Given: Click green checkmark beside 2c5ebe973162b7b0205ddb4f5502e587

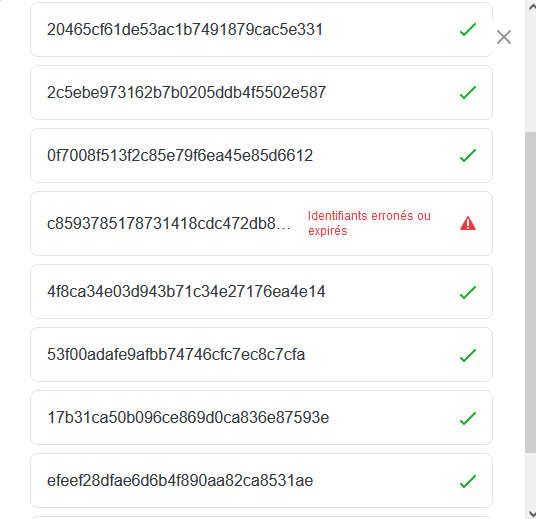Looking at the screenshot, I should pyautogui.click(x=468, y=92).
